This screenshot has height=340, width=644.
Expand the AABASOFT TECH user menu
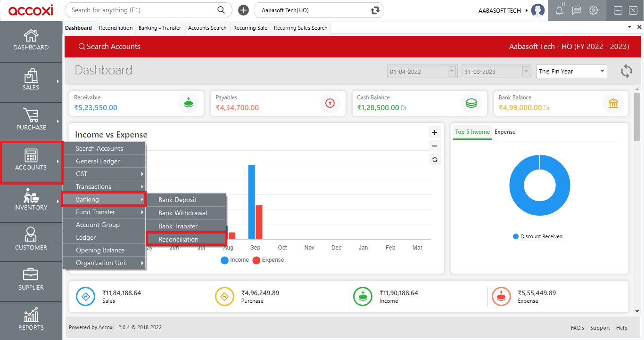click(503, 10)
